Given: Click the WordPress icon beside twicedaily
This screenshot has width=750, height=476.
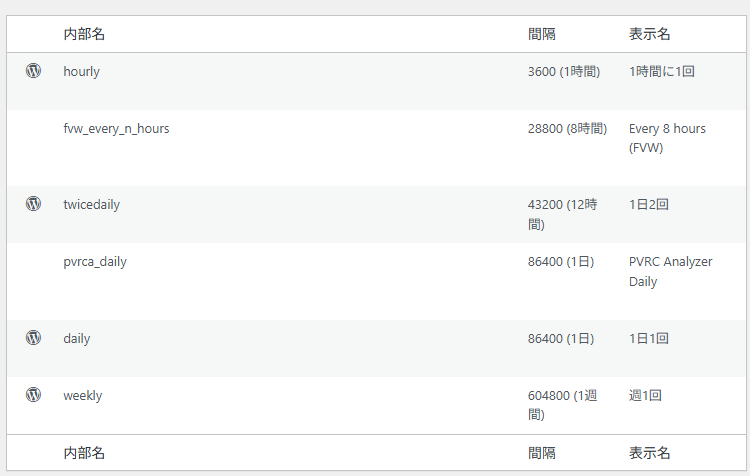Looking at the screenshot, I should 33,204.
